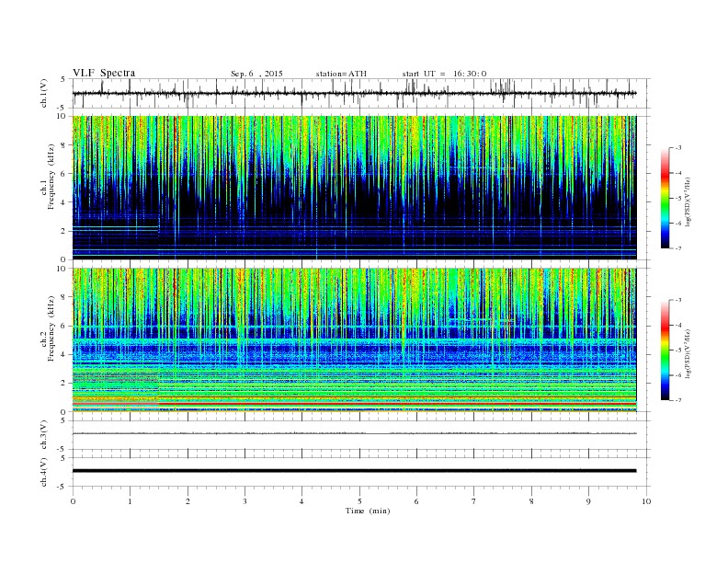
Task: Click the "start UT = 16:30:0" label
Action: point(444,74)
